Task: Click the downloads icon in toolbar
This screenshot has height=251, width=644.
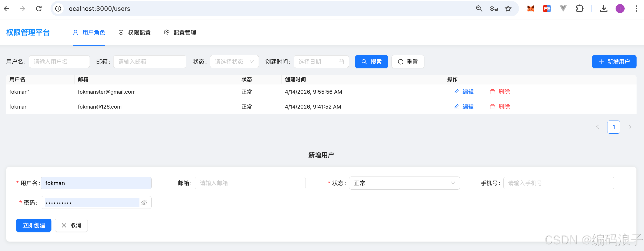Action: click(604, 9)
